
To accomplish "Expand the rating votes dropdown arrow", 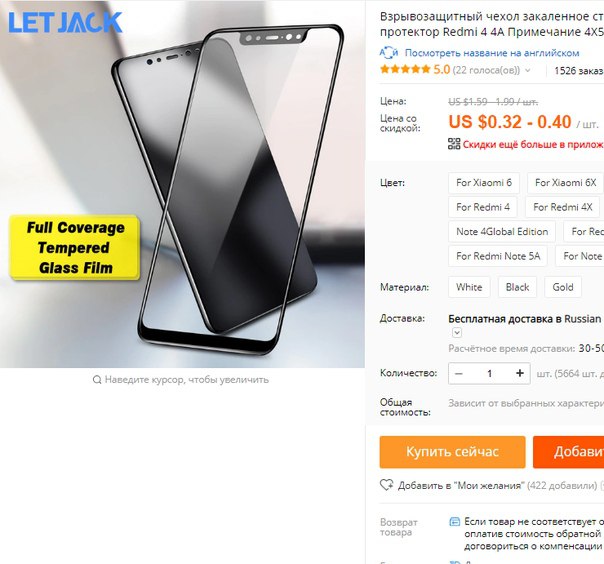I will pos(528,70).
